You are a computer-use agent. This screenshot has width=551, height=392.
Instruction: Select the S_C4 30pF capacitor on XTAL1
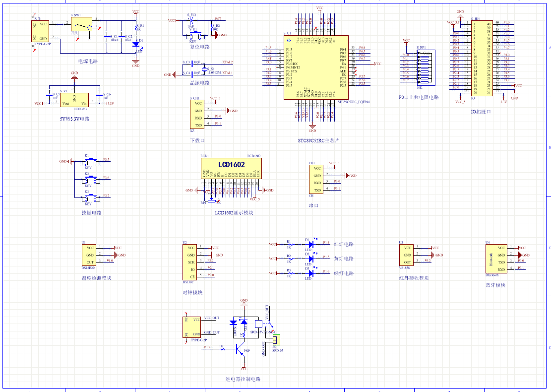pos(192,75)
